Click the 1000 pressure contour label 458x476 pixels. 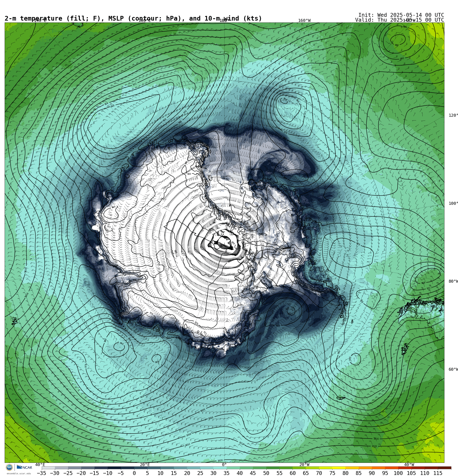(203, 410)
